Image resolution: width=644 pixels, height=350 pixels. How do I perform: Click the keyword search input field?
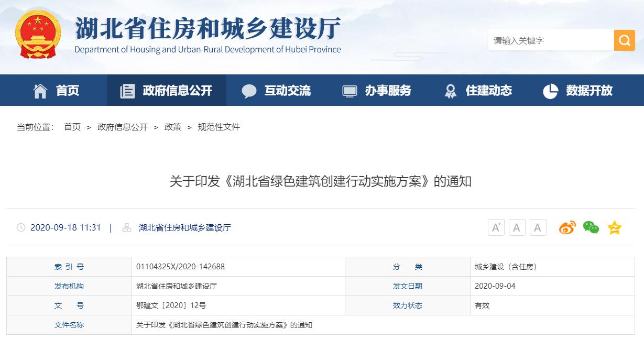pos(551,40)
